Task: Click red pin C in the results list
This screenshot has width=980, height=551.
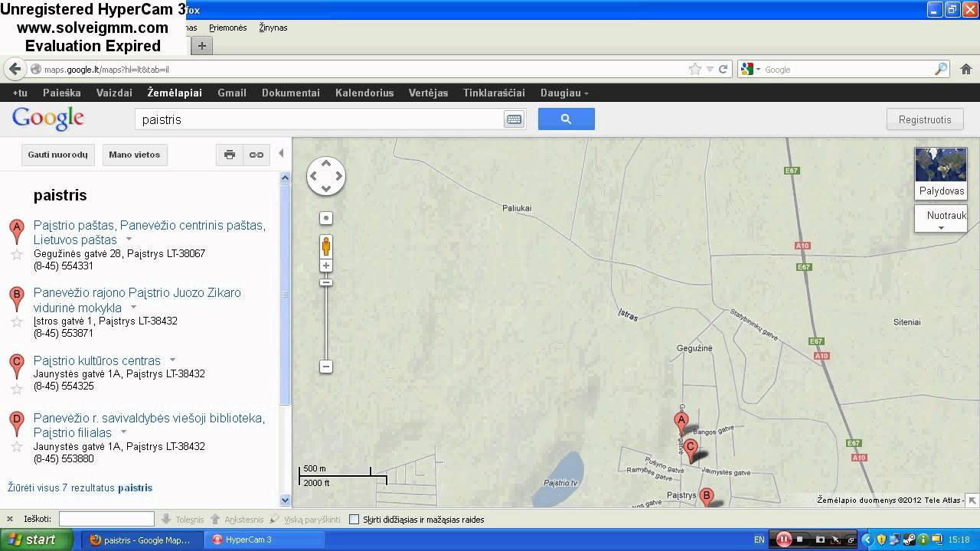Action: [16, 366]
